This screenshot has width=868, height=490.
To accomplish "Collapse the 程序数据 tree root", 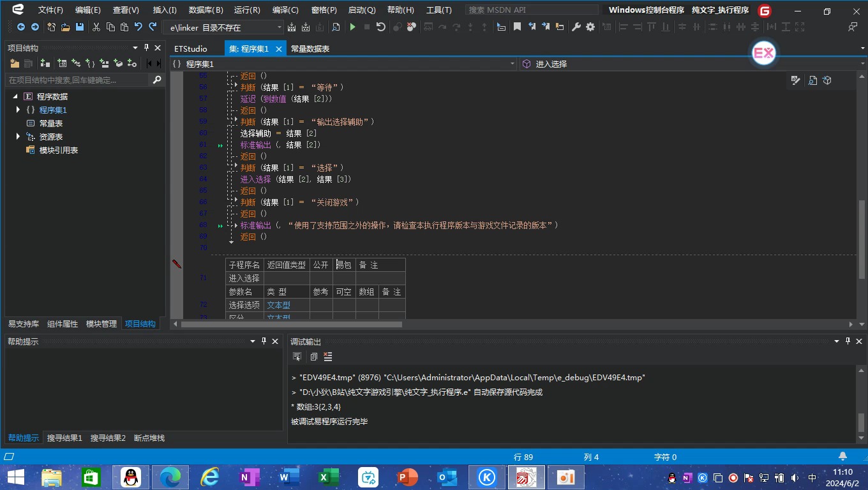I will point(15,96).
